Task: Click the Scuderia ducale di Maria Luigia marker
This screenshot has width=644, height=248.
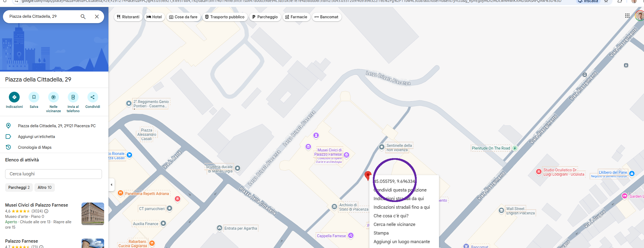Action: point(237,168)
